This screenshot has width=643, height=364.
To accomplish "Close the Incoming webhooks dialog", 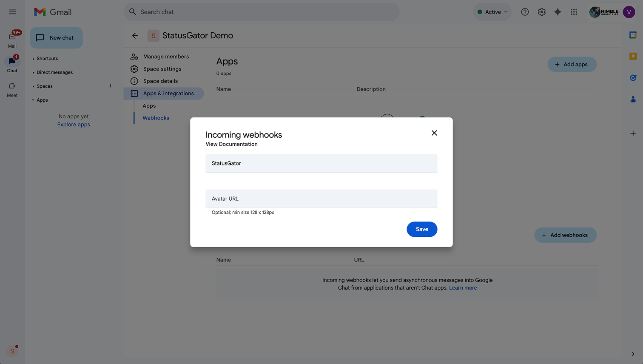I will pos(434,133).
